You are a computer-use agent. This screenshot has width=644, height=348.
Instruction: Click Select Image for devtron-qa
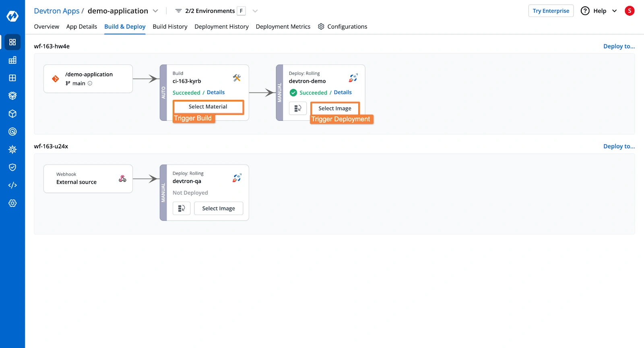pos(219,208)
